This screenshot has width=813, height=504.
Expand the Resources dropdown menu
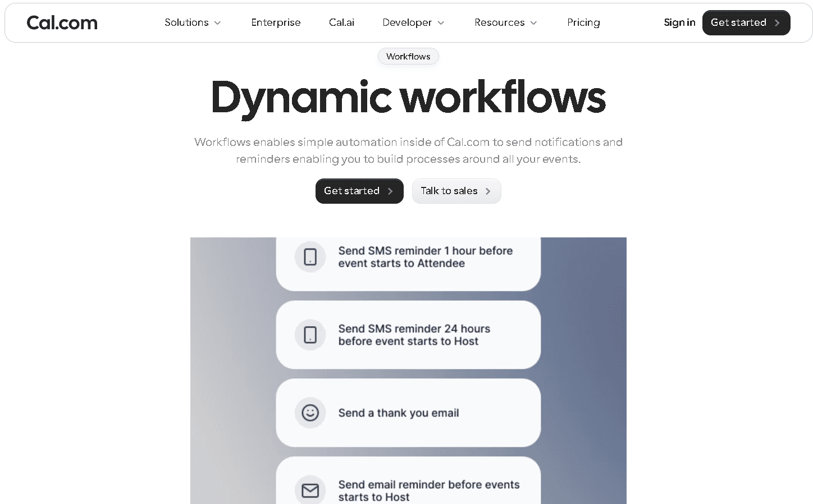coord(505,22)
